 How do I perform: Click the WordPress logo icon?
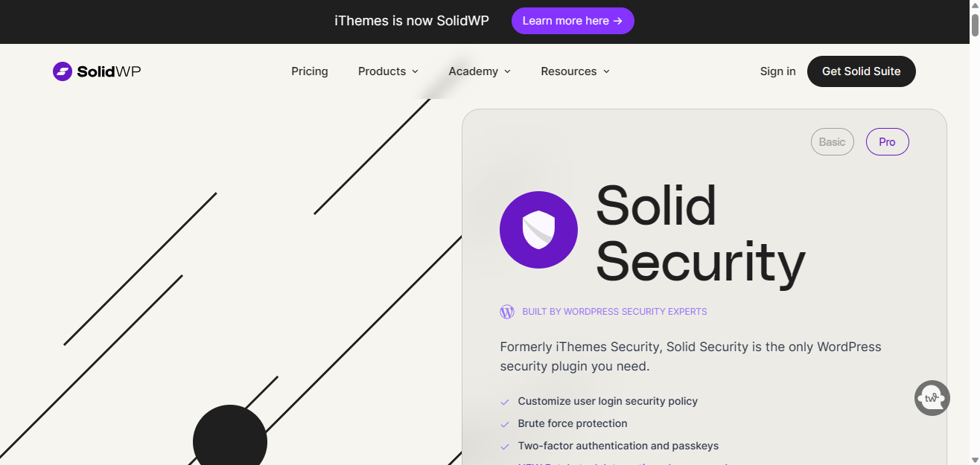(x=507, y=312)
